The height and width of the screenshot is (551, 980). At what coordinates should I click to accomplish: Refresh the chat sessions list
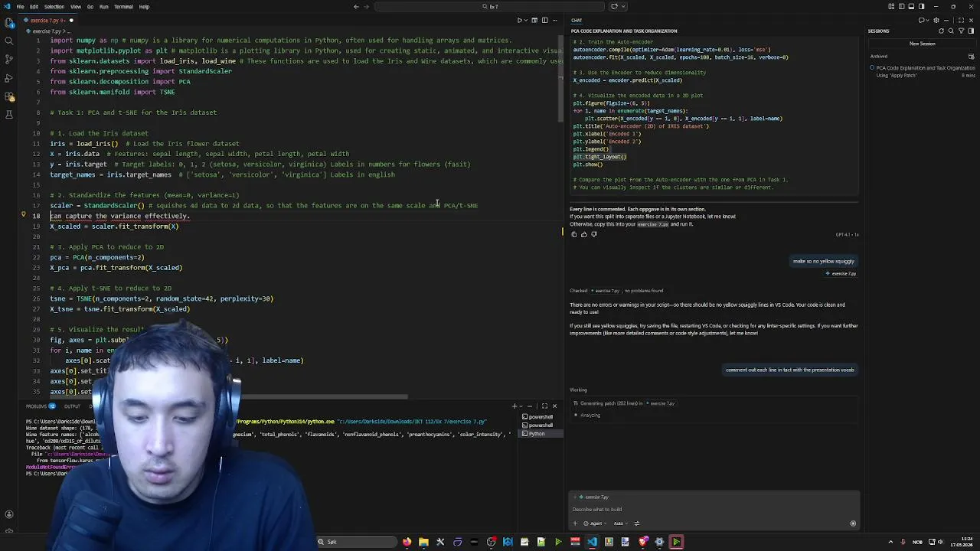(941, 31)
